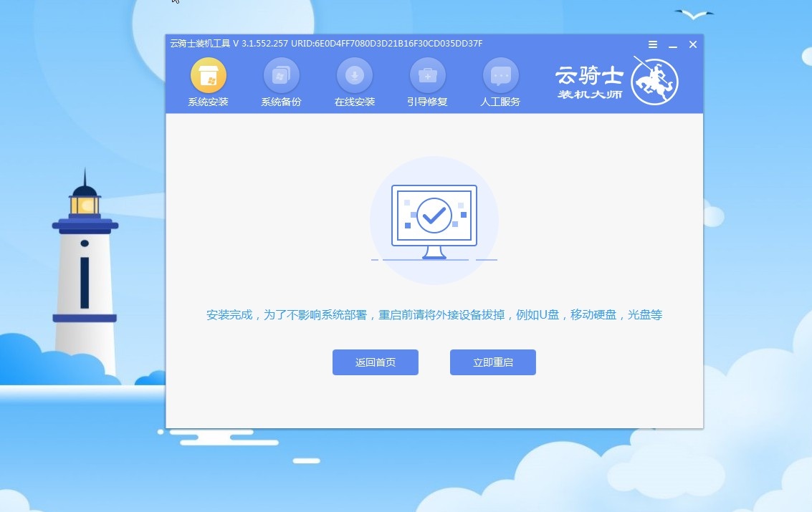Open the 引导修复 toolbox icon
Screen dimensions: 812x512
[x=427, y=75]
